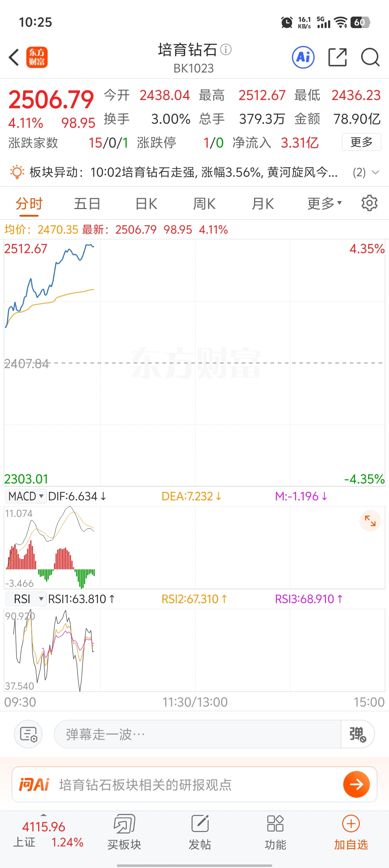Screen dimensions: 389x868
Task: Tap the back arrow icon
Action: tap(14, 57)
